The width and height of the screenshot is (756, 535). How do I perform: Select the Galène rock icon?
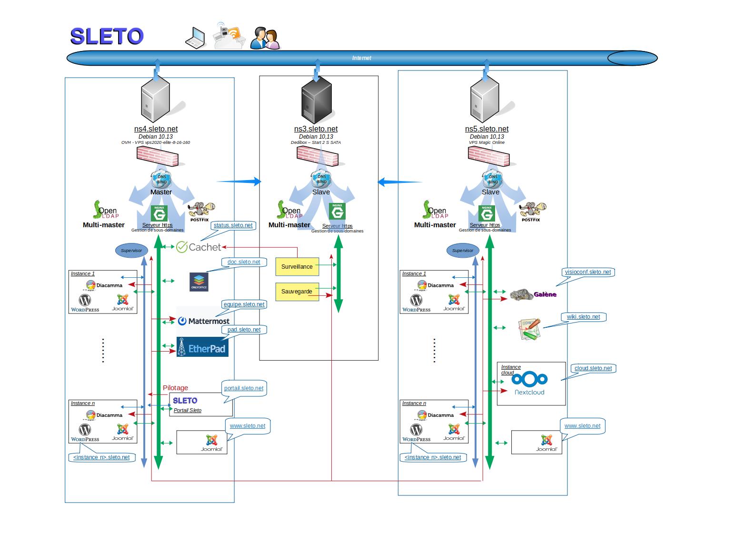[522, 295]
